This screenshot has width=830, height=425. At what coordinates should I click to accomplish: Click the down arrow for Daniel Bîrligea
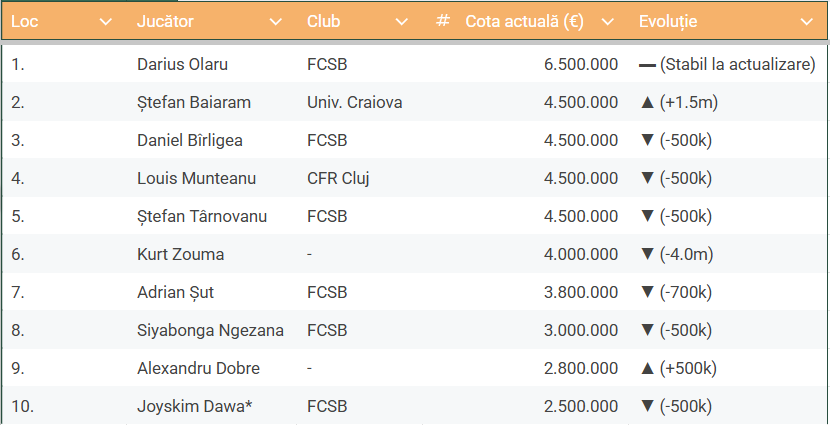(x=646, y=140)
